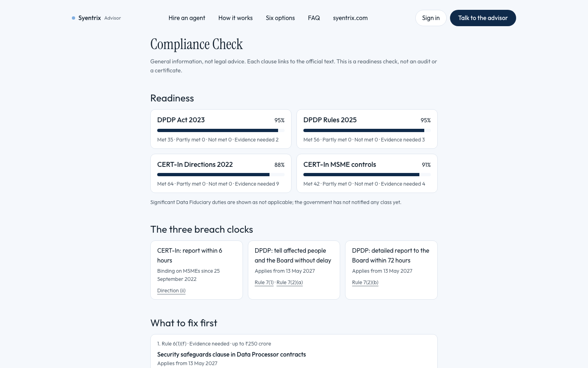Click the Syentrix logo dot
Viewport: 588px width, 368px height.
(73, 18)
